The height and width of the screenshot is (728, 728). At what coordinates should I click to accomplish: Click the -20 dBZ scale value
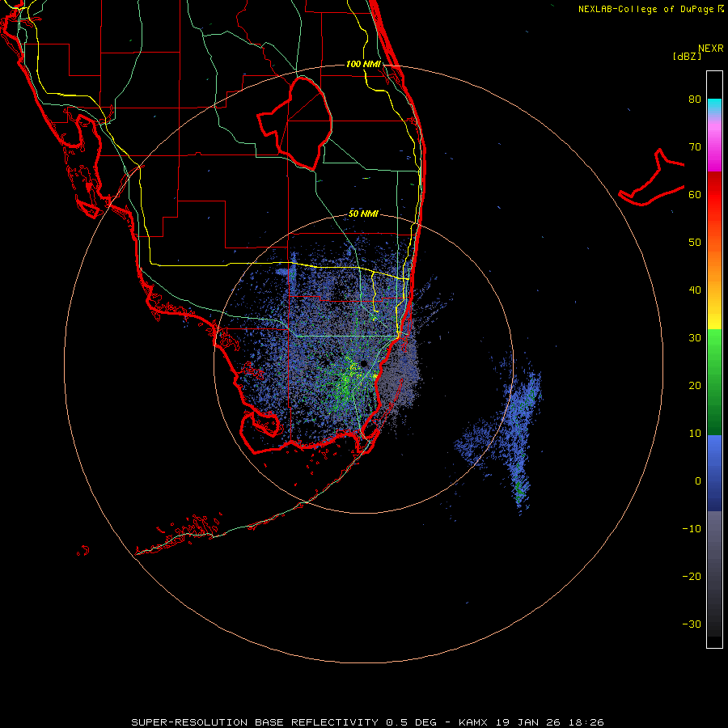692,577
